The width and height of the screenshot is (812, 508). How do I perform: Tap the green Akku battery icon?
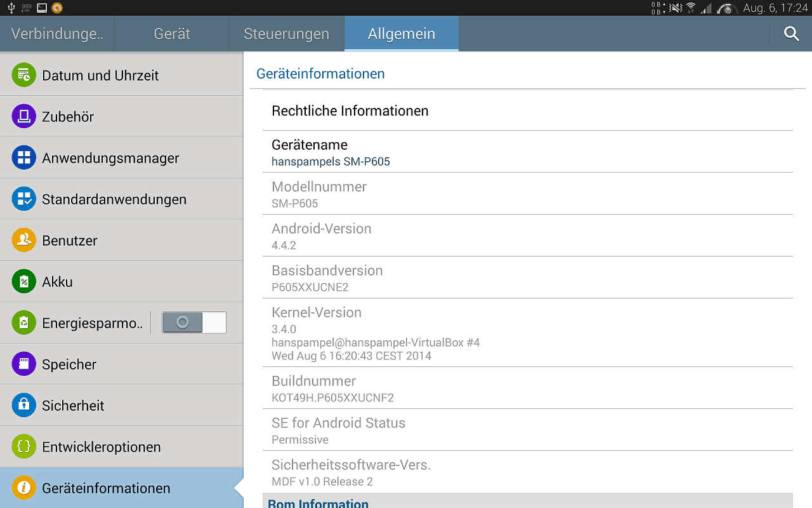pos(24,281)
